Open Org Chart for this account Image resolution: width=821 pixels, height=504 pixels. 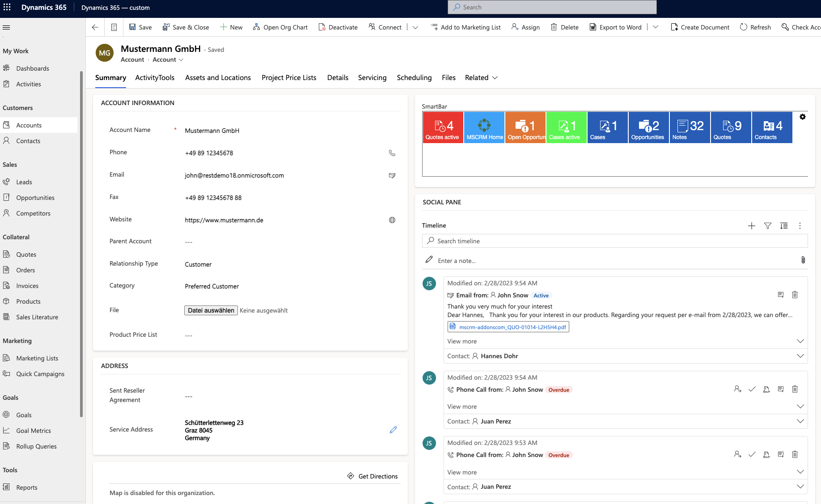click(x=280, y=27)
